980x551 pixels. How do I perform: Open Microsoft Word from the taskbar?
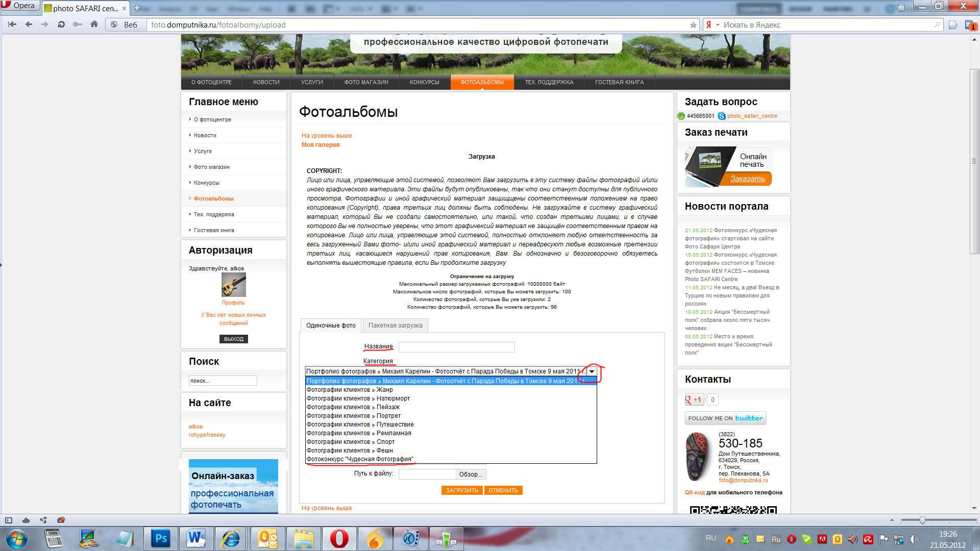[x=196, y=538]
